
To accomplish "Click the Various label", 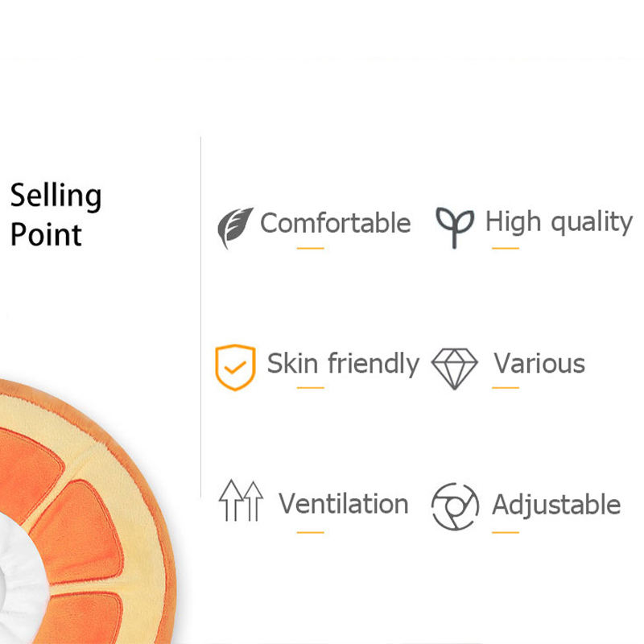I will (539, 364).
